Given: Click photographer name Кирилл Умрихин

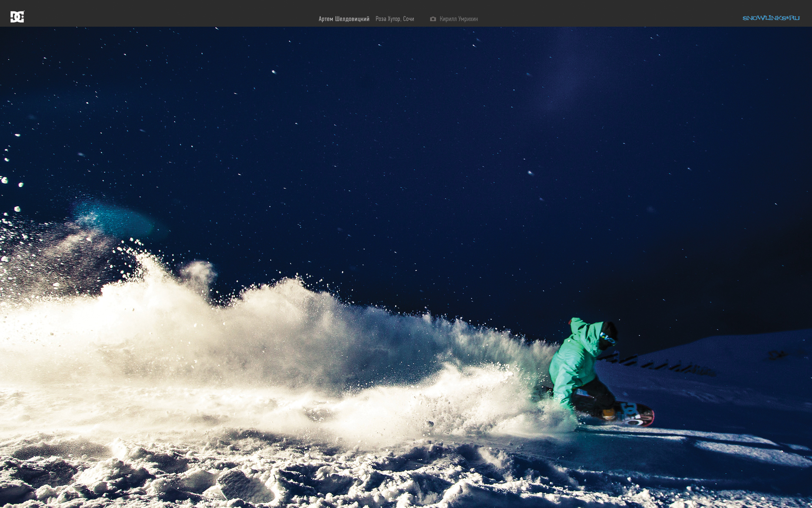Looking at the screenshot, I should 458,19.
